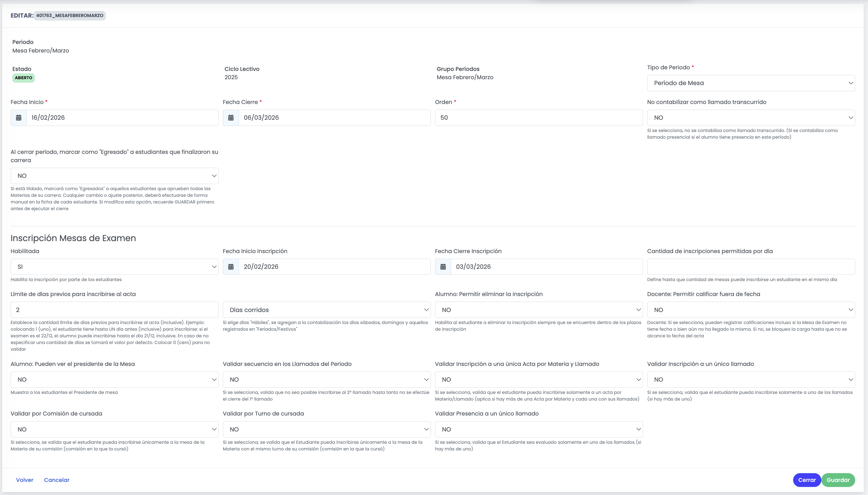
Task: Click the Volver link
Action: pyautogui.click(x=25, y=480)
